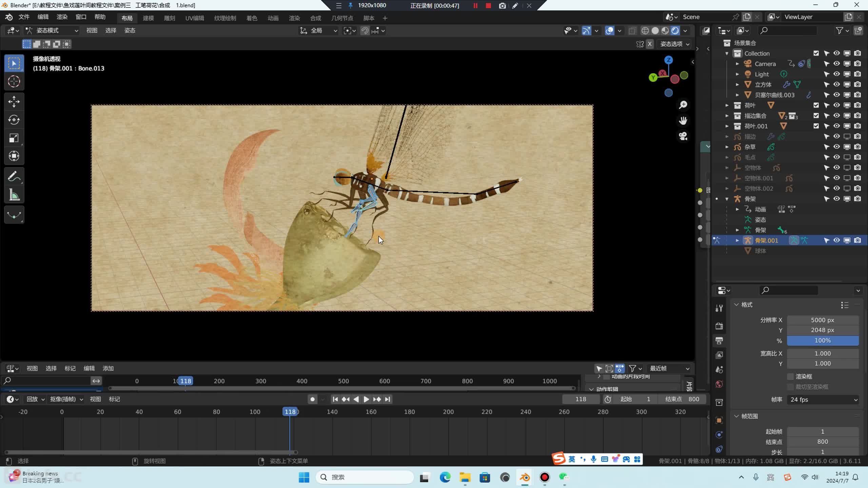
Task: Toggle X-ray view
Action: coord(632,31)
